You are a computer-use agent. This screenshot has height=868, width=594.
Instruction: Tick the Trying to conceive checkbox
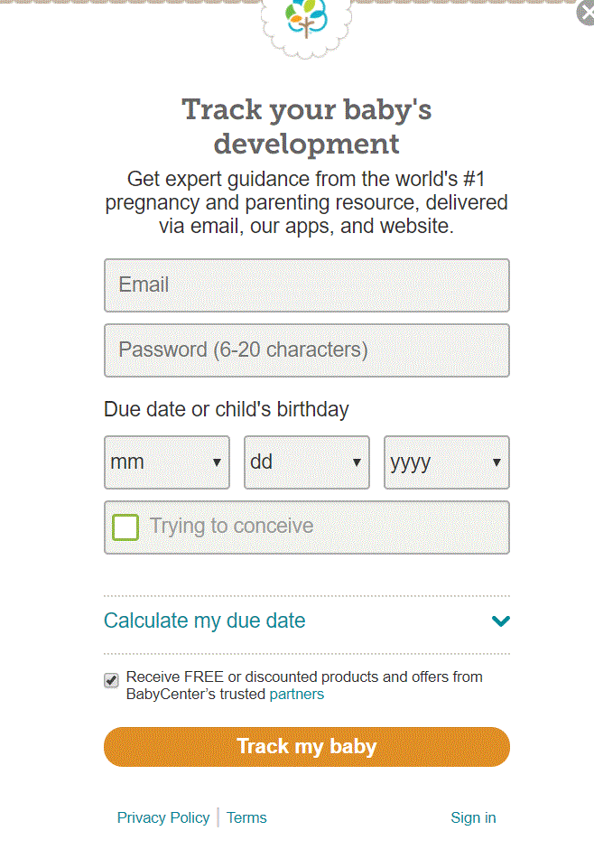tap(125, 527)
